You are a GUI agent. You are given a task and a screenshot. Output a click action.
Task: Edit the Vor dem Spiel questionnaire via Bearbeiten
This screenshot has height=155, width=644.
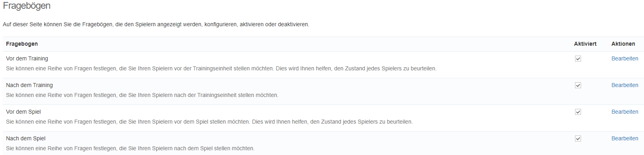625,112
